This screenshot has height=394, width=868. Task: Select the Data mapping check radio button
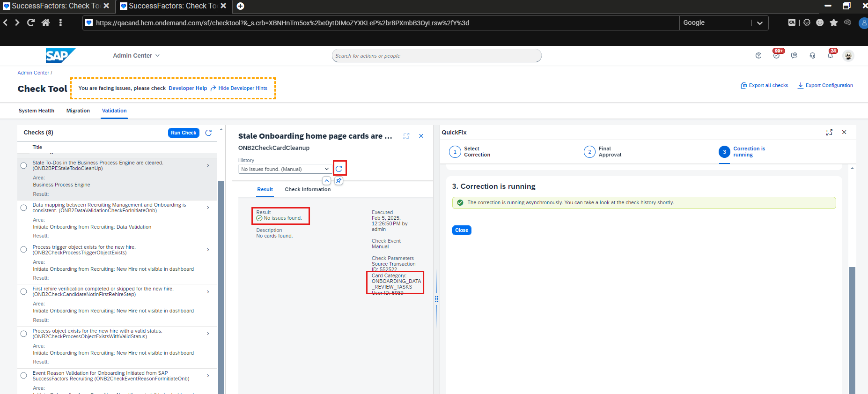pyautogui.click(x=24, y=208)
